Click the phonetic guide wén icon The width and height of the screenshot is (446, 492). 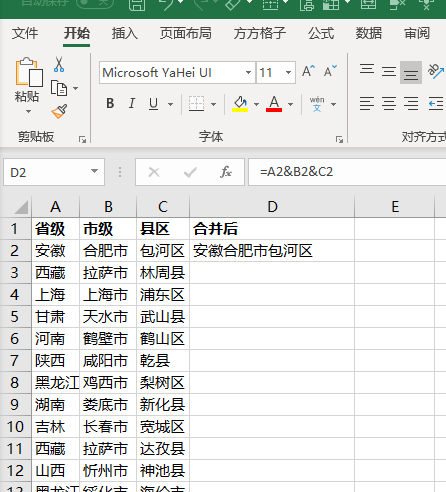tap(317, 104)
